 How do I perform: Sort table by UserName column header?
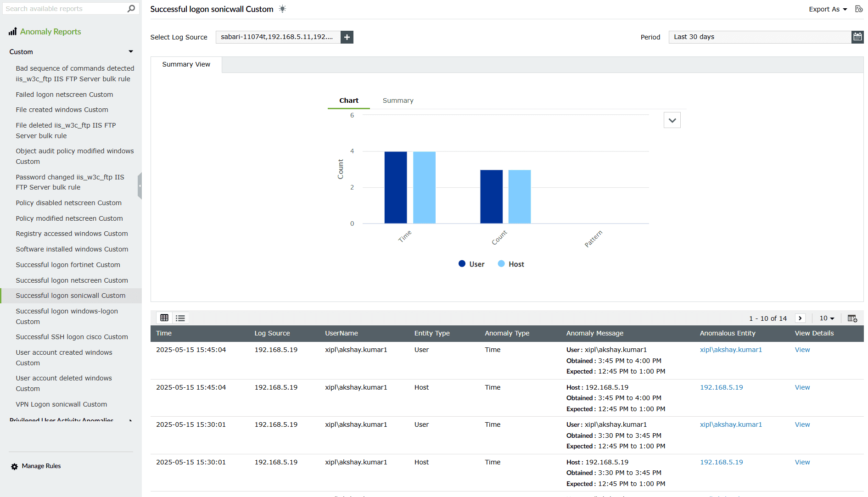pos(342,333)
